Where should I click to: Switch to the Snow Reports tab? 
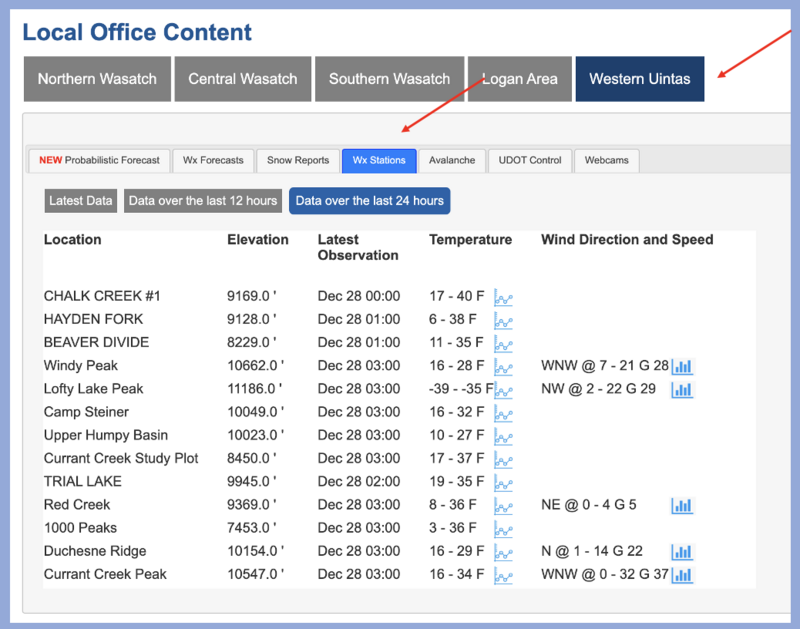(x=297, y=160)
